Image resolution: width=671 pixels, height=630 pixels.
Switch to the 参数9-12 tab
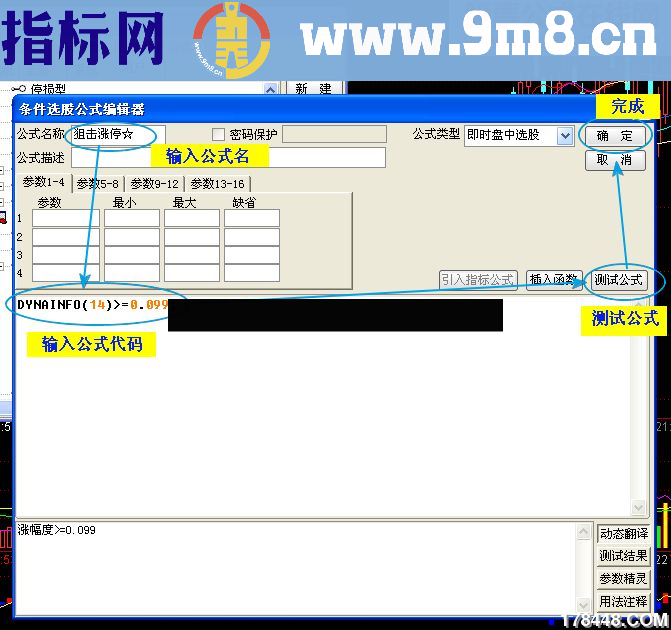[154, 184]
